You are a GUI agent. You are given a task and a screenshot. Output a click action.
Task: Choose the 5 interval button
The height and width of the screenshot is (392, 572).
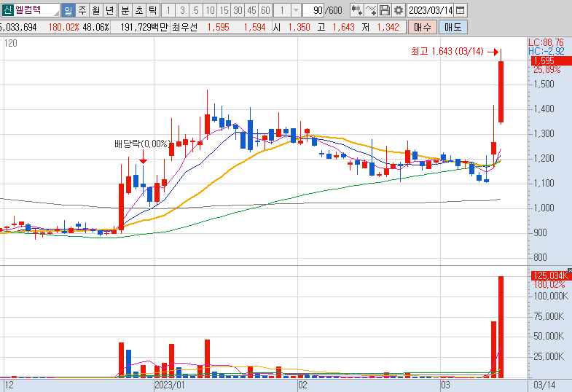196,10
